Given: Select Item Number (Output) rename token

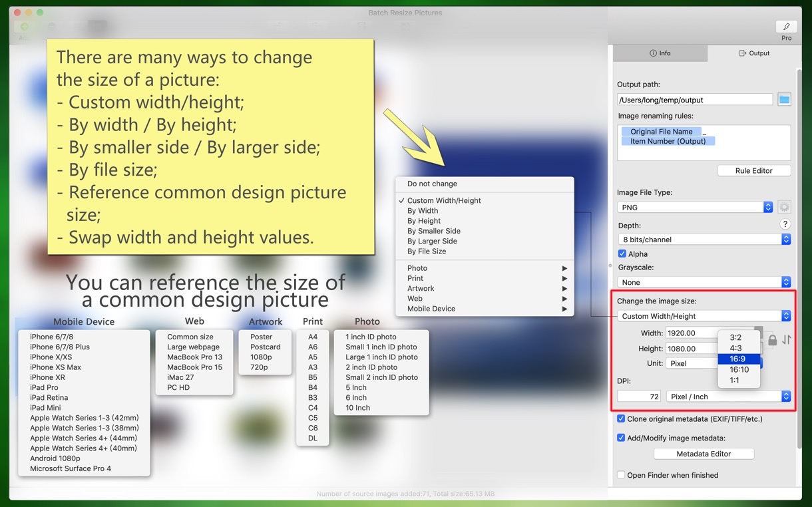Looking at the screenshot, I should pyautogui.click(x=668, y=141).
